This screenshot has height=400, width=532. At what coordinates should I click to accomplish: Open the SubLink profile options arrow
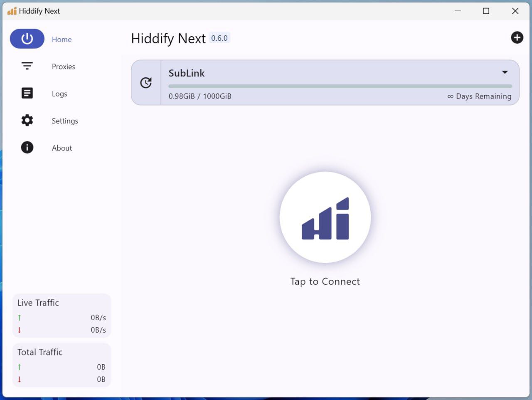click(x=505, y=72)
